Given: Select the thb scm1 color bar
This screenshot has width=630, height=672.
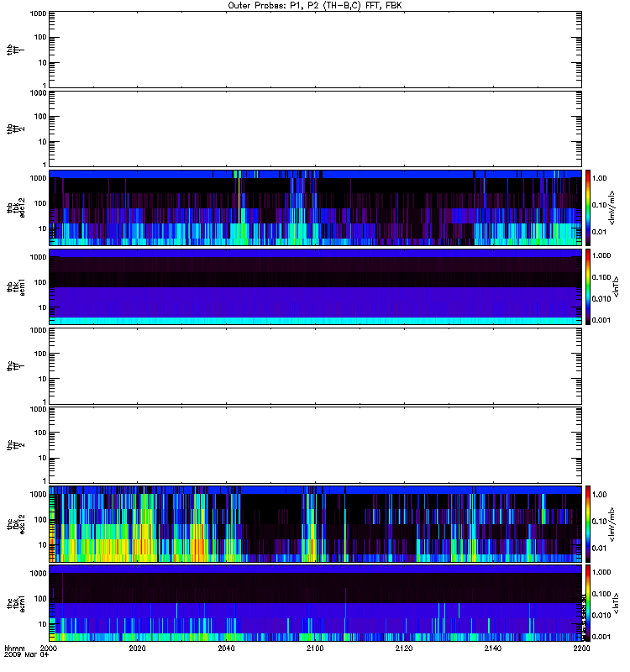Looking at the screenshot, I should tap(588, 286).
